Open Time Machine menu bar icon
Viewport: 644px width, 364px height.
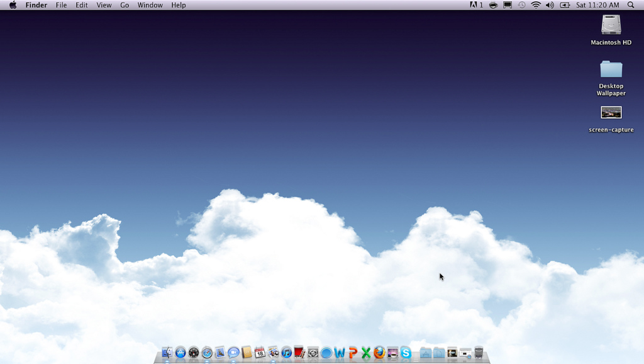521,5
